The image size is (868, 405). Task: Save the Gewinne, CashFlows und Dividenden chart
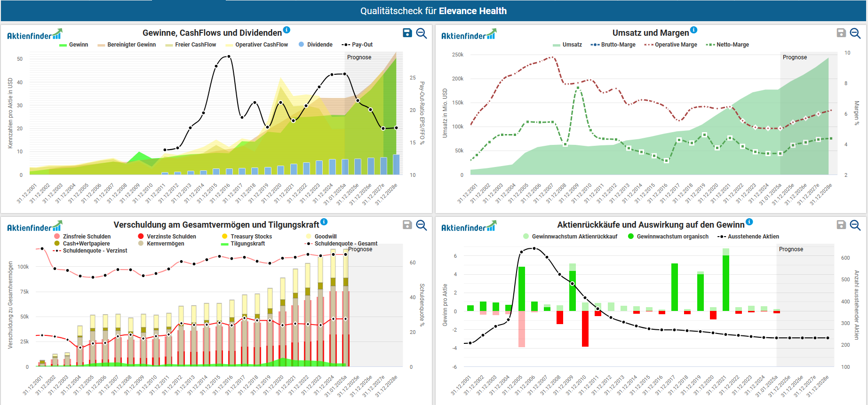click(x=407, y=33)
